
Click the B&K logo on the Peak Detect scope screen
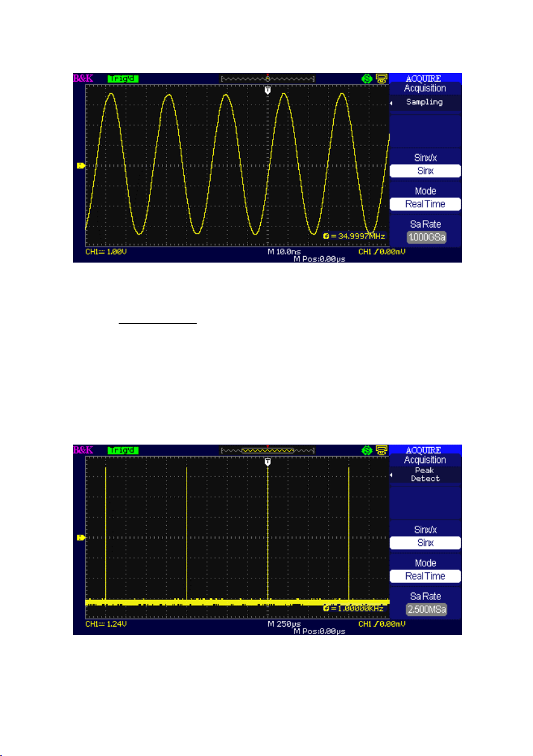[83, 450]
